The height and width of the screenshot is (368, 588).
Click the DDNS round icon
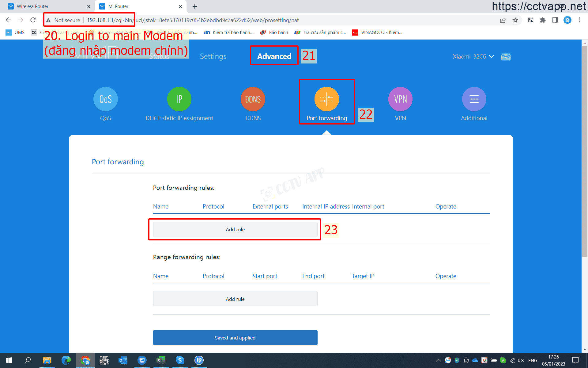[253, 99]
